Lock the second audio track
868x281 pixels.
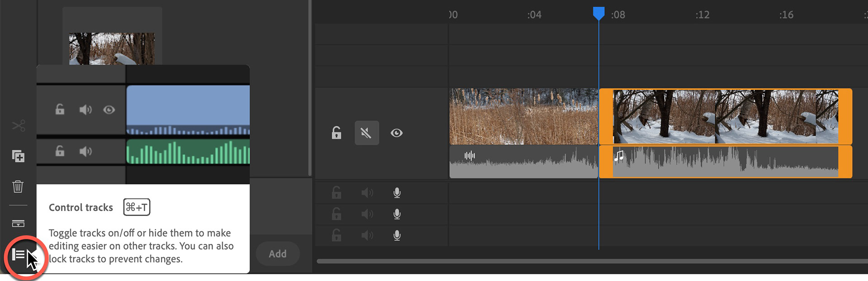coord(336,214)
